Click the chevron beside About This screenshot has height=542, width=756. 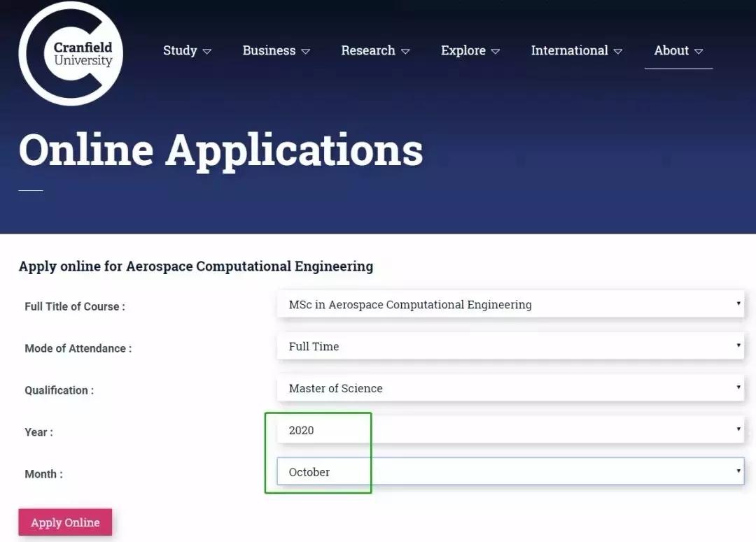(x=698, y=51)
